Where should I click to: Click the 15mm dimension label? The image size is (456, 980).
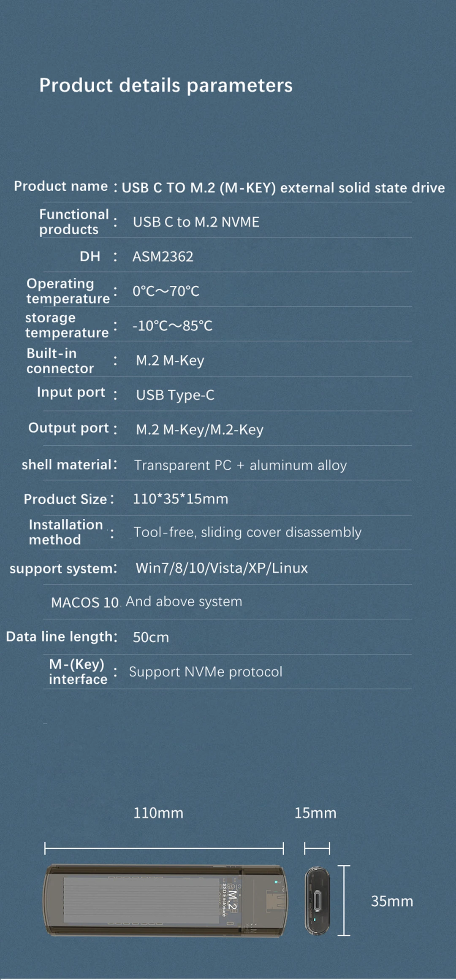315,813
